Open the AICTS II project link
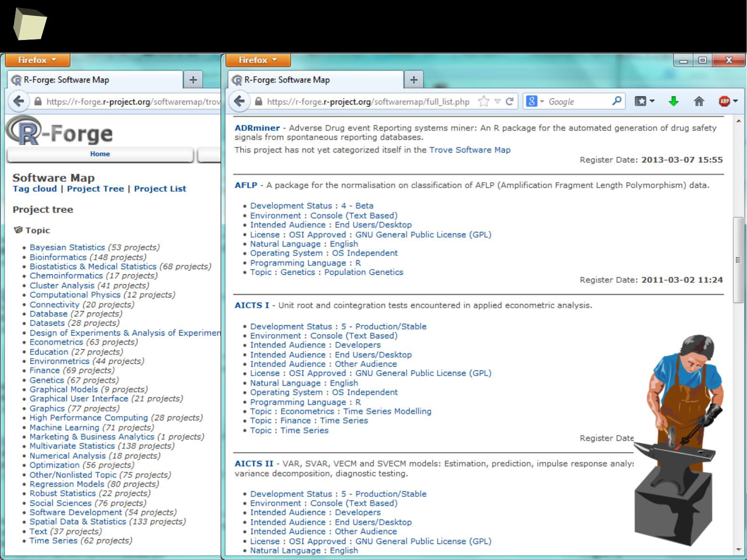 [x=254, y=464]
